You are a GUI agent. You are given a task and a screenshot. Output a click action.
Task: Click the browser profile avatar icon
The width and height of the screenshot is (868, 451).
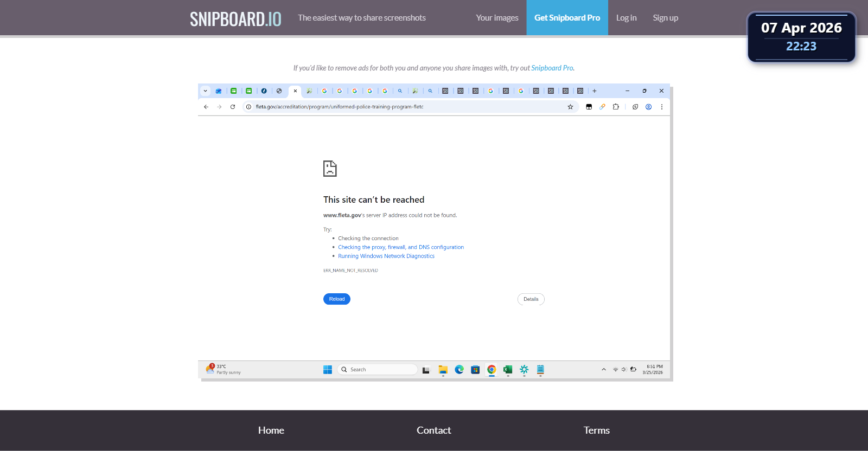(x=648, y=107)
